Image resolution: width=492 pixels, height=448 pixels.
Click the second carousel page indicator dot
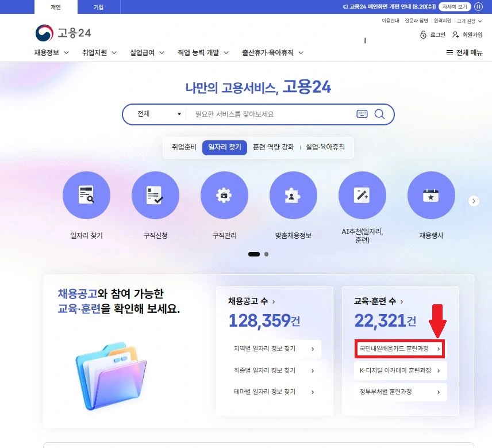click(x=266, y=254)
